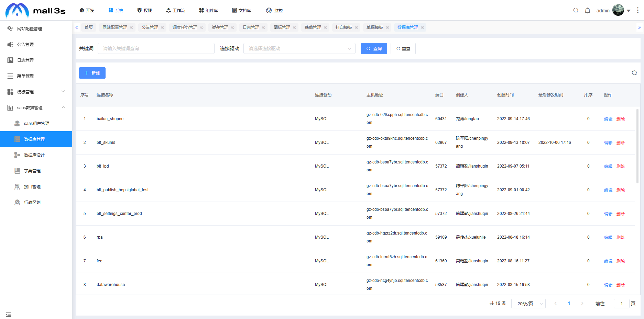This screenshot has width=644, height=319.
Task: Close the 公告管理 tab
Action: point(163,27)
